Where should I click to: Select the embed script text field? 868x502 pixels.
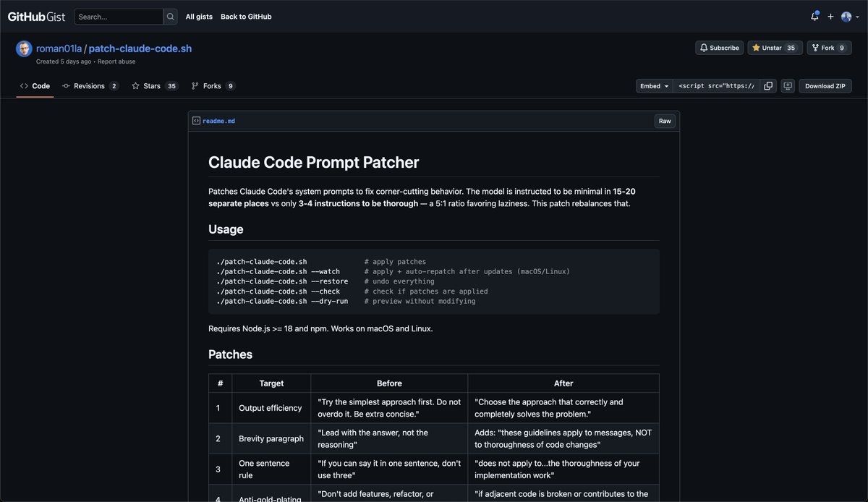(717, 86)
